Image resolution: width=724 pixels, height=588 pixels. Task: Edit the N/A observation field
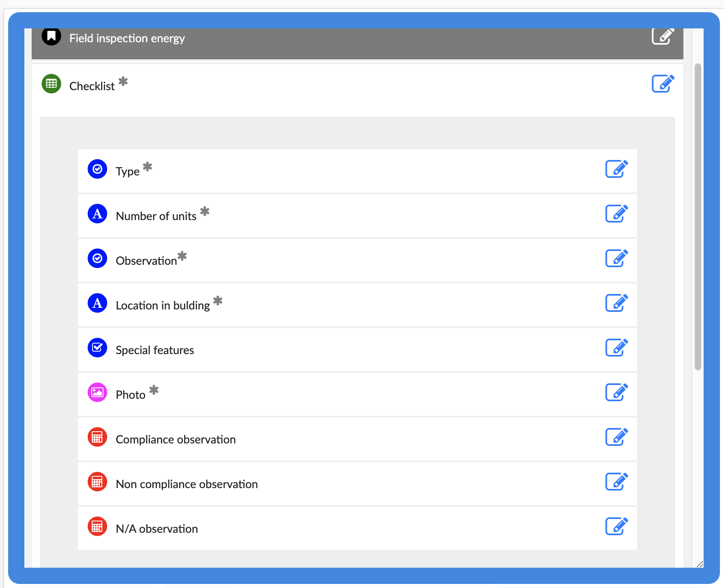[616, 526]
